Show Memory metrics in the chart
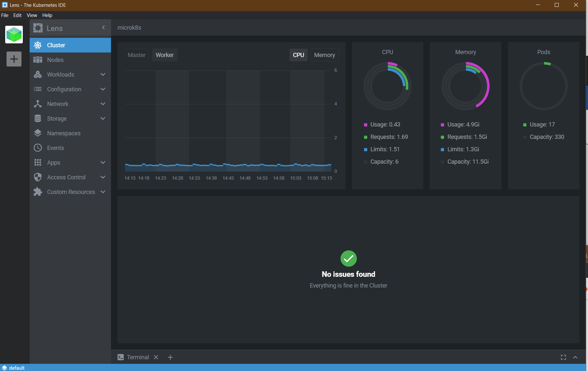Viewport: 588px width, 371px height. click(x=324, y=55)
